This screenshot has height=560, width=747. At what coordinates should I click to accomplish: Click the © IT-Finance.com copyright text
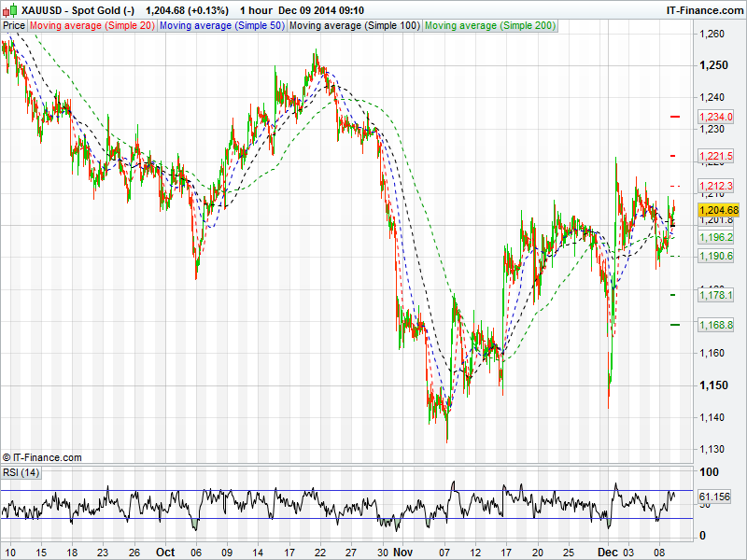click(42, 457)
